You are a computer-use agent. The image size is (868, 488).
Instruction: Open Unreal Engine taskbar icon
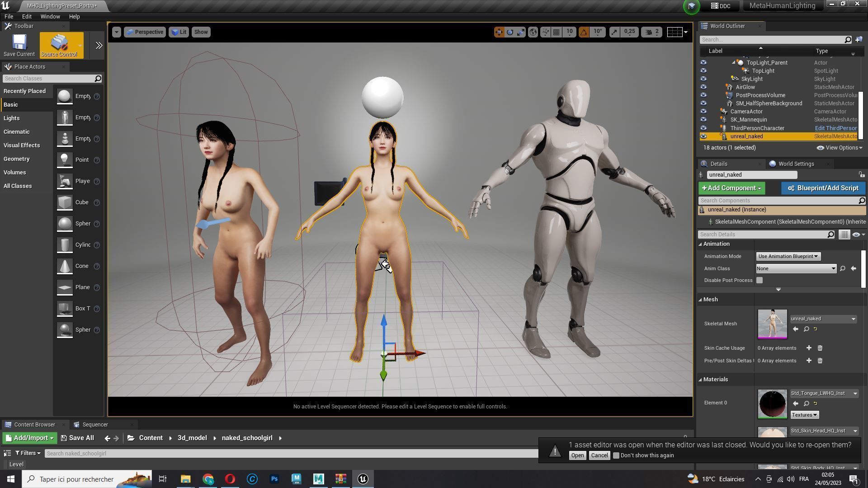pos(363,479)
